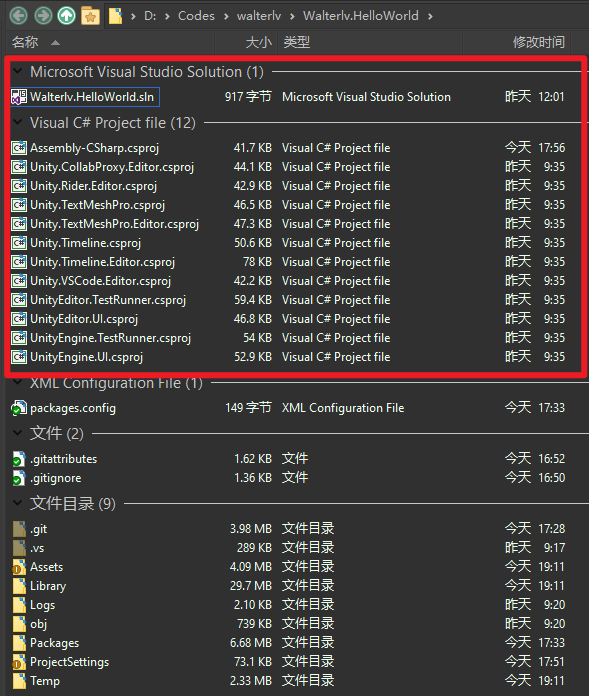Screen dimensions: 589x696
Task: Select the Unity.Timeline.Editor.csproj file row
Action: pyautogui.click(x=289, y=262)
